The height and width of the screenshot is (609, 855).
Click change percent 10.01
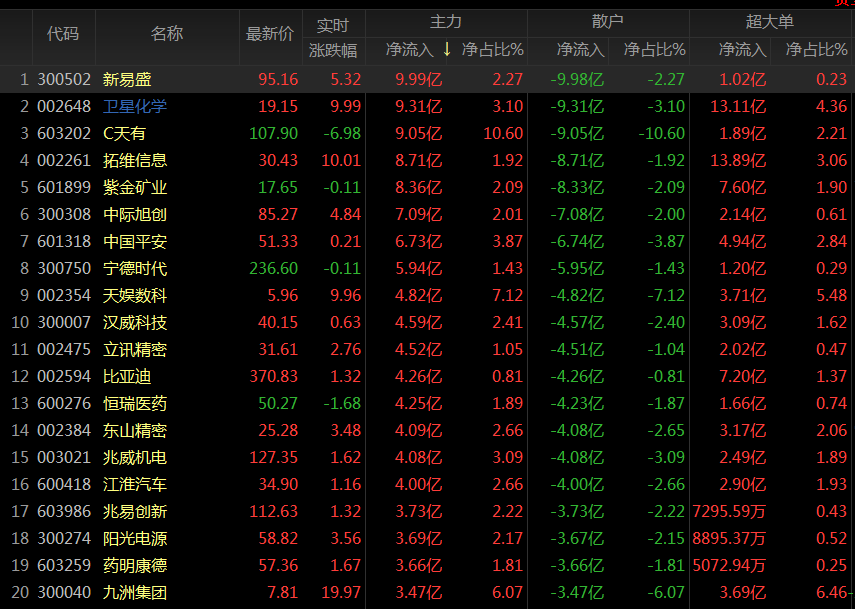[341, 160]
